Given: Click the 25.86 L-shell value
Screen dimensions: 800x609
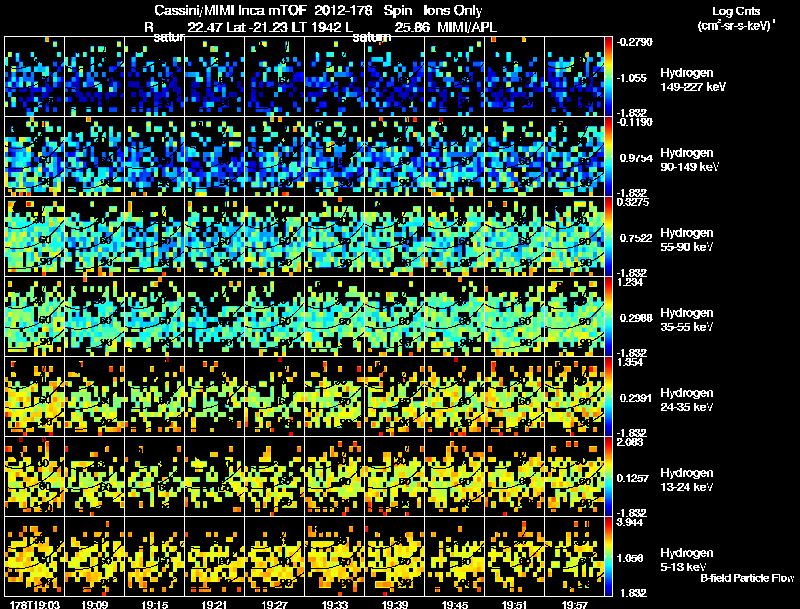Looking at the screenshot, I should point(412,27).
